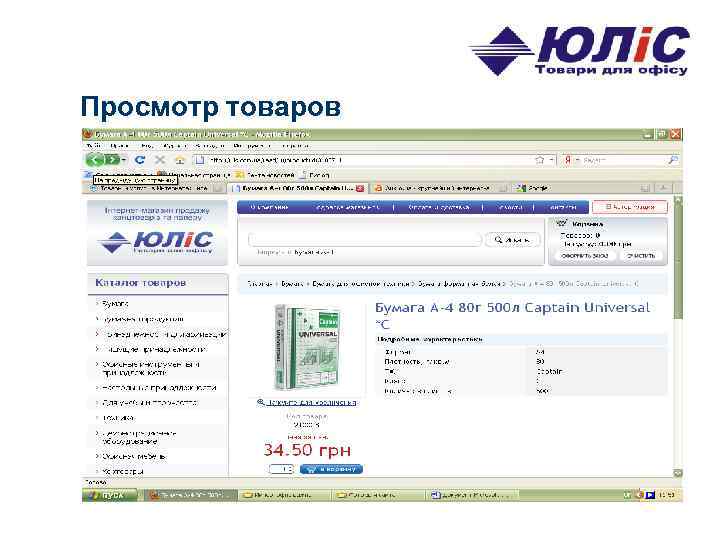Open the Firefox taskbar button

(x=191, y=495)
